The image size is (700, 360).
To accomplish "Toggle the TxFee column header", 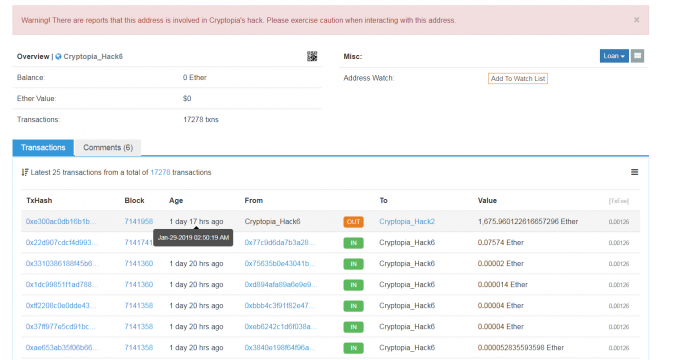I will point(619,201).
